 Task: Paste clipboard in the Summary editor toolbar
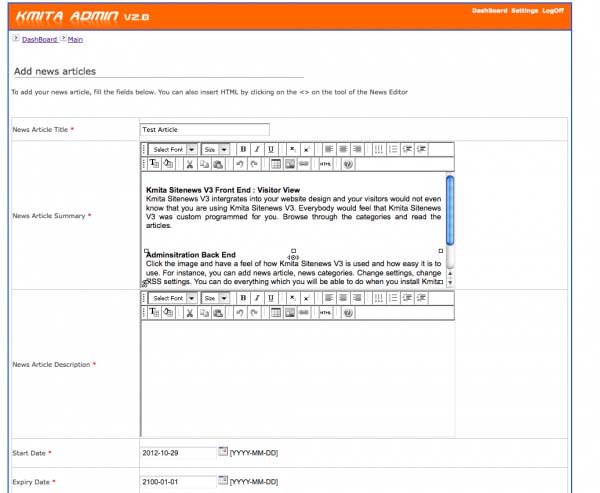(218, 164)
